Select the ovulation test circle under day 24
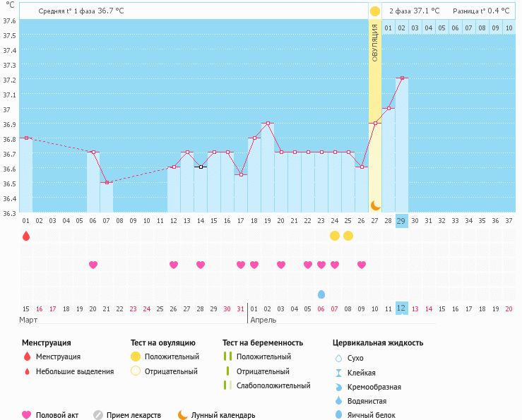This screenshot has width=522, height=420. [x=335, y=236]
